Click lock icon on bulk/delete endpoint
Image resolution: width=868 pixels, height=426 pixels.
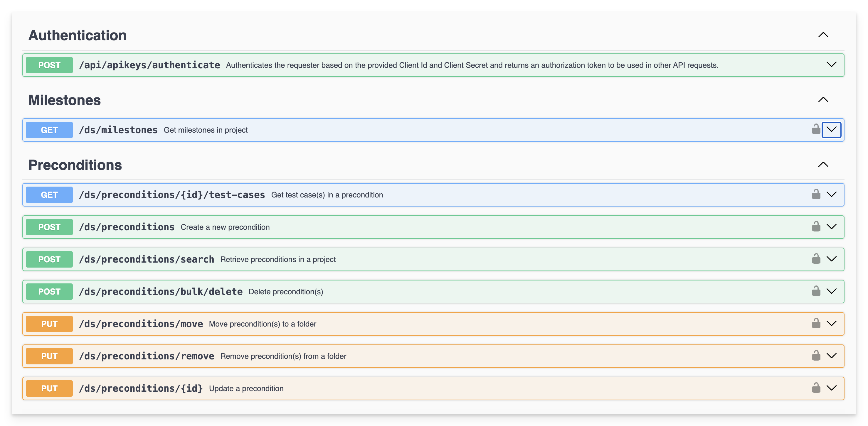click(816, 291)
